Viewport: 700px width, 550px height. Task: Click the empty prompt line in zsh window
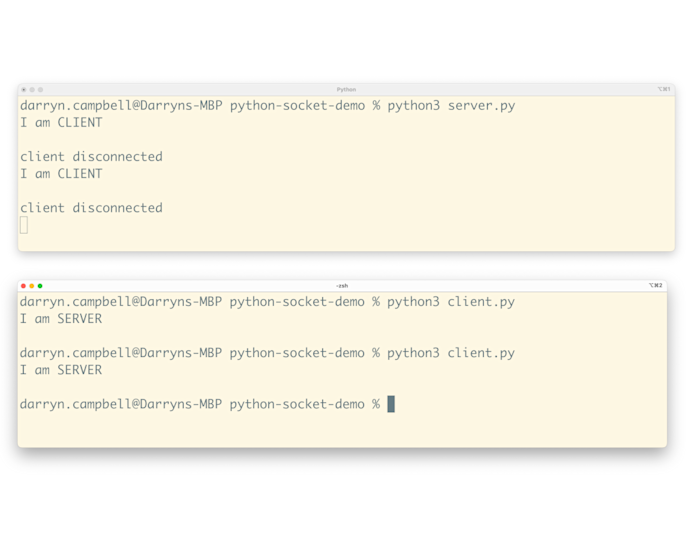point(207,404)
